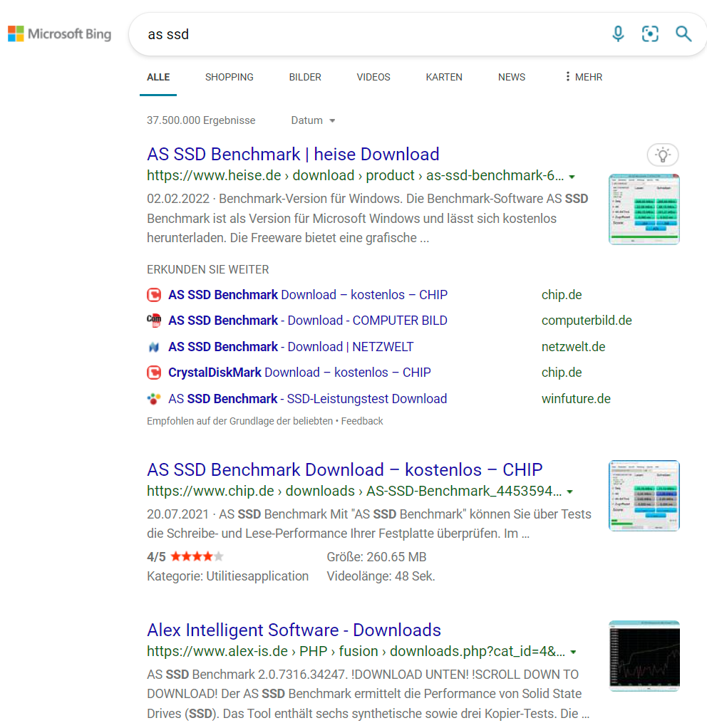This screenshot has height=728, width=707.
Task: Click the lightbulb insights icon
Action: click(663, 155)
